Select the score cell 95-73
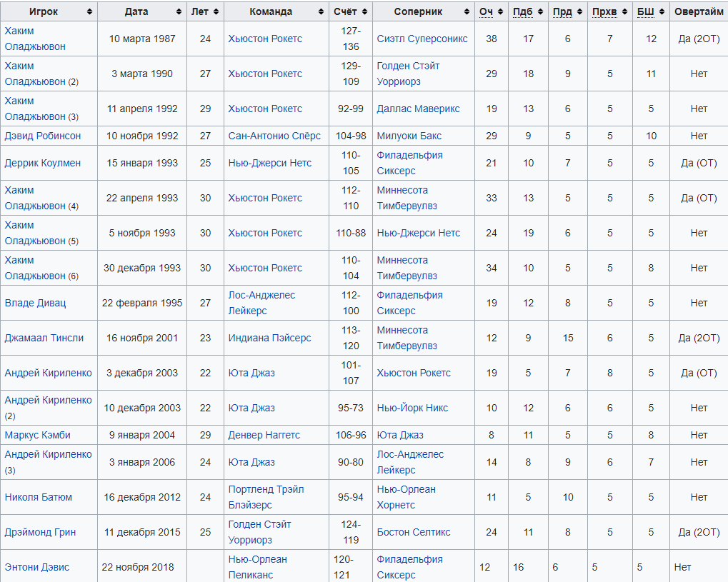 351,408
